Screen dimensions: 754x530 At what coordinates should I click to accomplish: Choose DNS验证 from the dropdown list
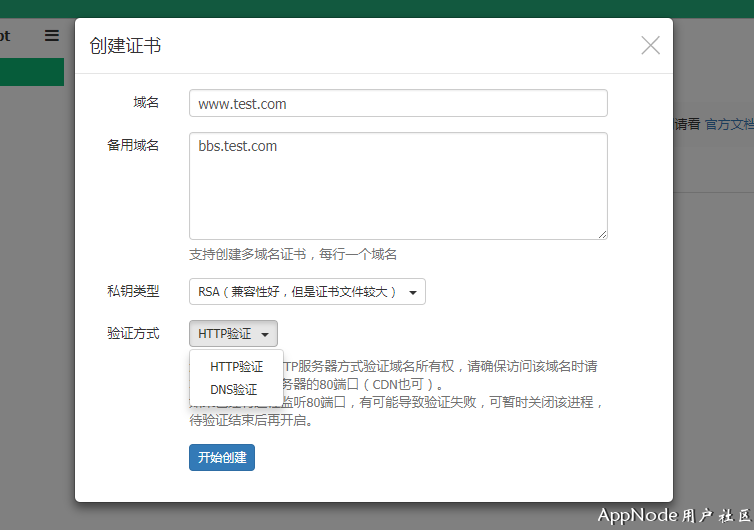234,390
